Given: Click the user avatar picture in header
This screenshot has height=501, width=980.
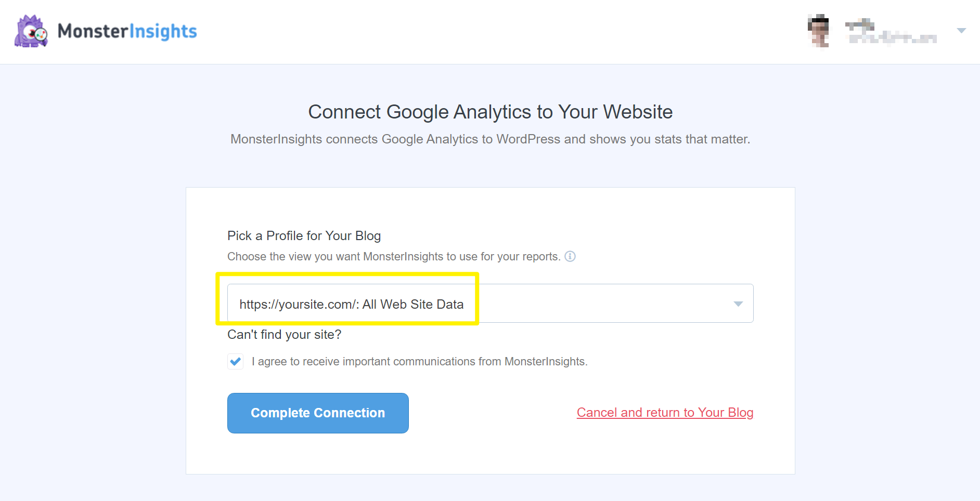Looking at the screenshot, I should point(819,31).
